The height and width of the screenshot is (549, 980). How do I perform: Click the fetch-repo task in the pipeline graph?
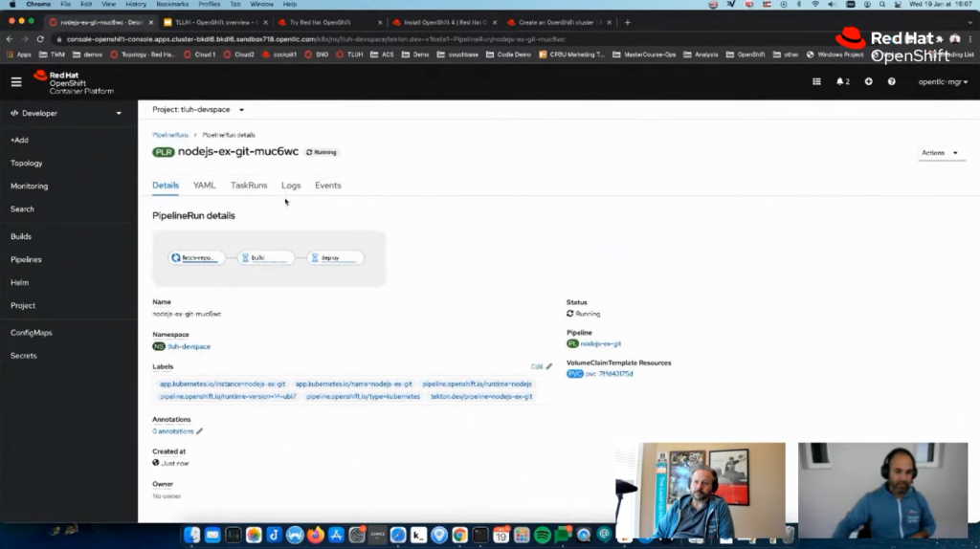click(x=196, y=257)
